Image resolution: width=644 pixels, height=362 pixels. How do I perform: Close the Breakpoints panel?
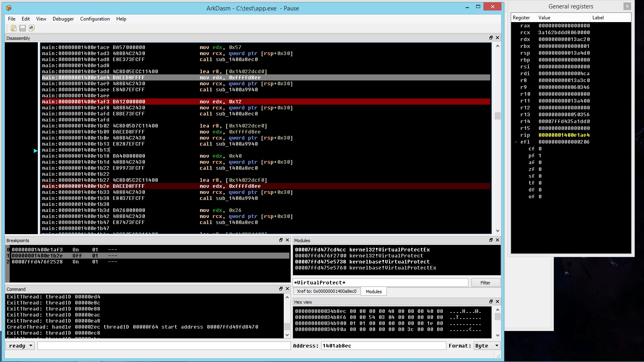(x=287, y=240)
